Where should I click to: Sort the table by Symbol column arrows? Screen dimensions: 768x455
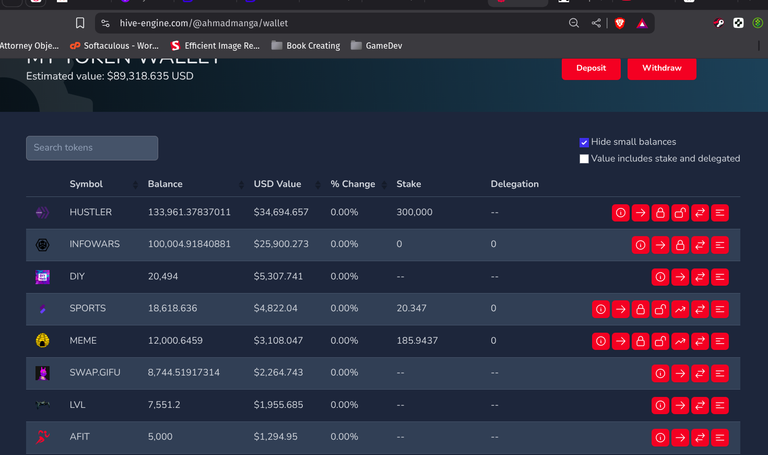tap(135, 185)
